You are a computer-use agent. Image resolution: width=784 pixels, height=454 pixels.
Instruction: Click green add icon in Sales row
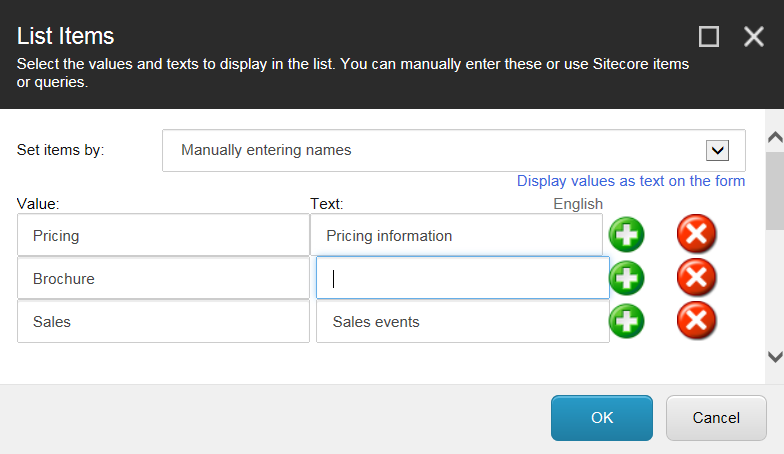[627, 320]
